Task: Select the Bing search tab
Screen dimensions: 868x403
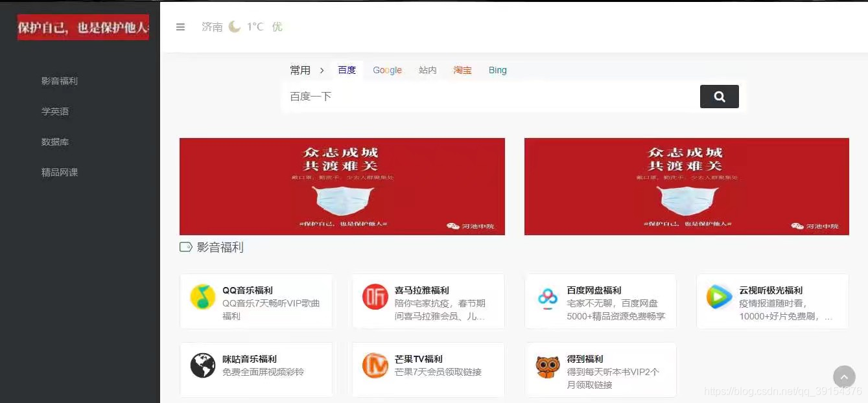Action: point(498,70)
